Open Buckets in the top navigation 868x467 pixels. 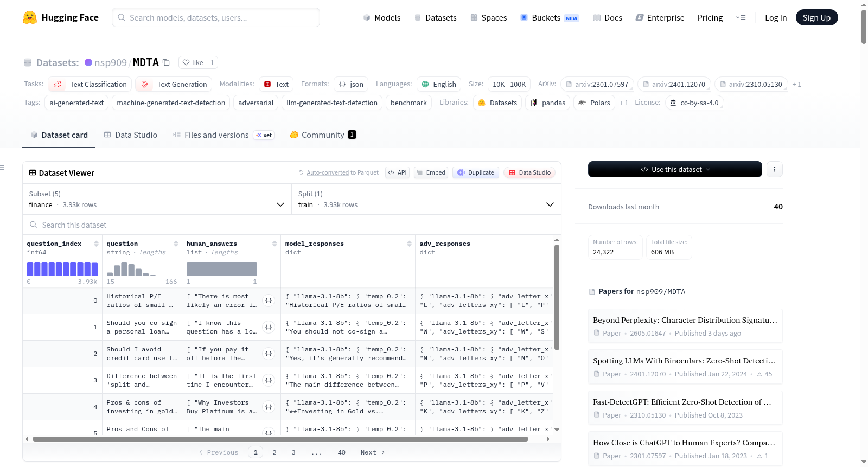tap(550, 18)
